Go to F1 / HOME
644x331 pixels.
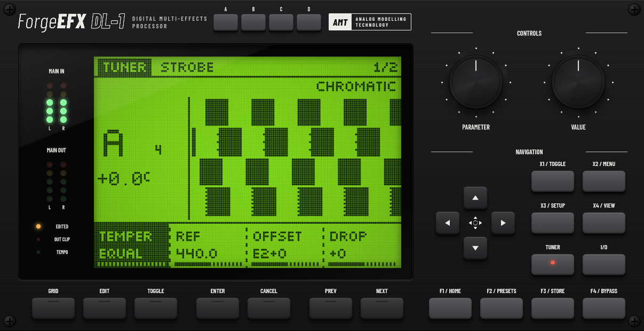point(450,308)
